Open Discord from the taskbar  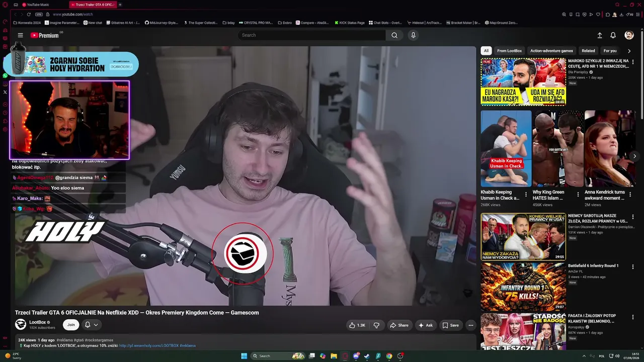tap(356, 356)
